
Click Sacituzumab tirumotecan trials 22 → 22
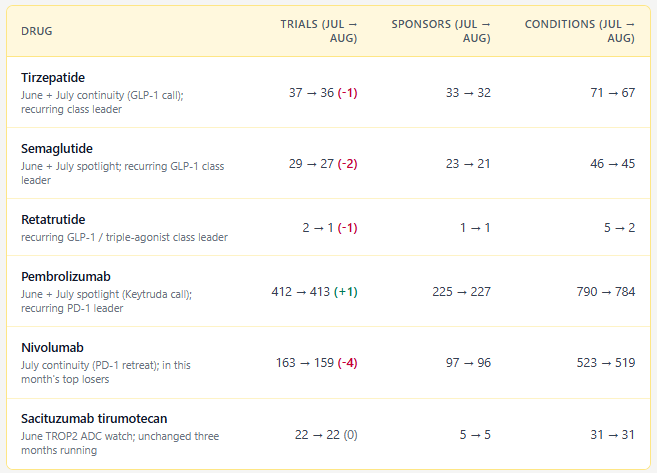click(317, 435)
